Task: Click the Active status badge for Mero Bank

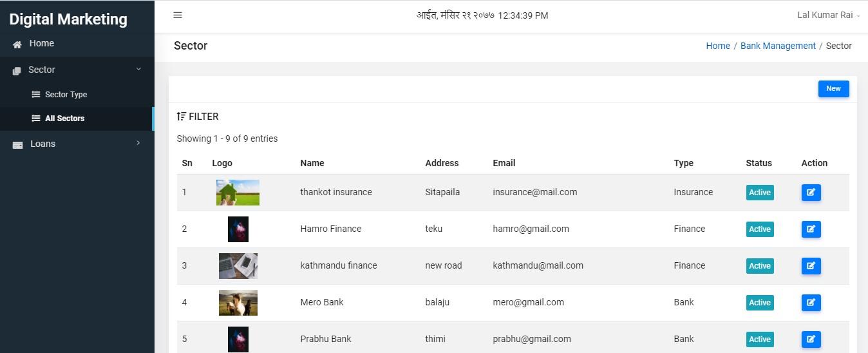Action: (760, 302)
